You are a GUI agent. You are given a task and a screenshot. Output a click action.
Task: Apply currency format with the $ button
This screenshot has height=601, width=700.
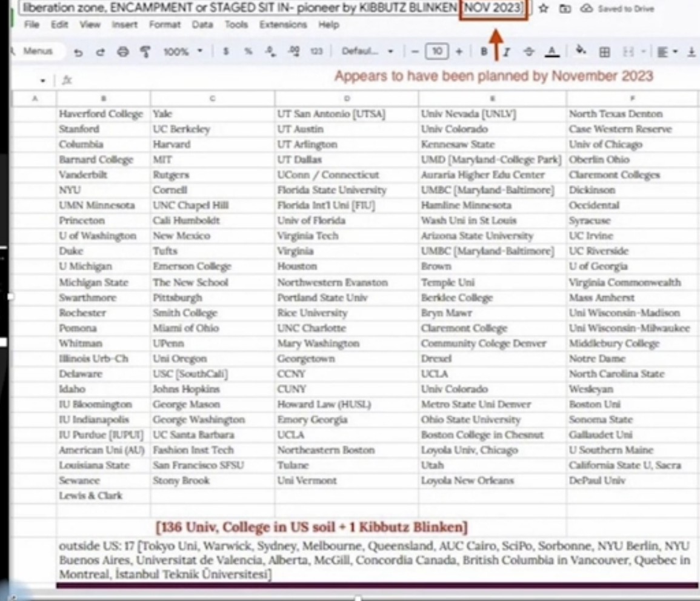pos(226,51)
